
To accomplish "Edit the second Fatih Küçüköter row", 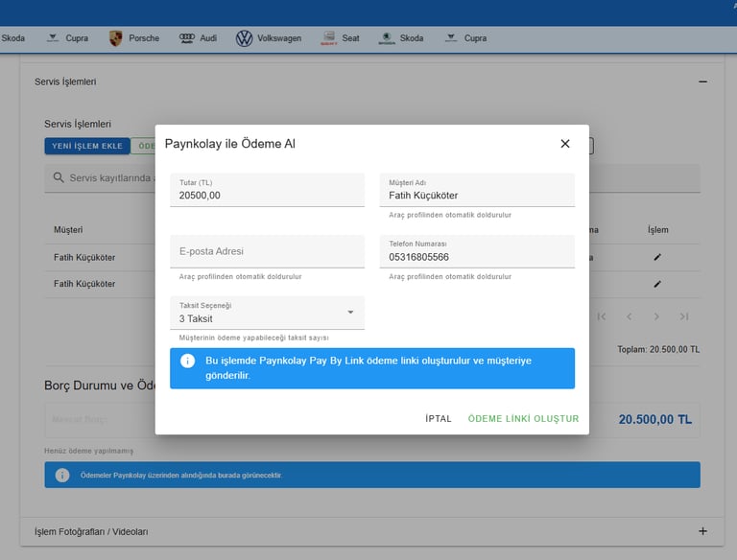I will pyautogui.click(x=657, y=284).
